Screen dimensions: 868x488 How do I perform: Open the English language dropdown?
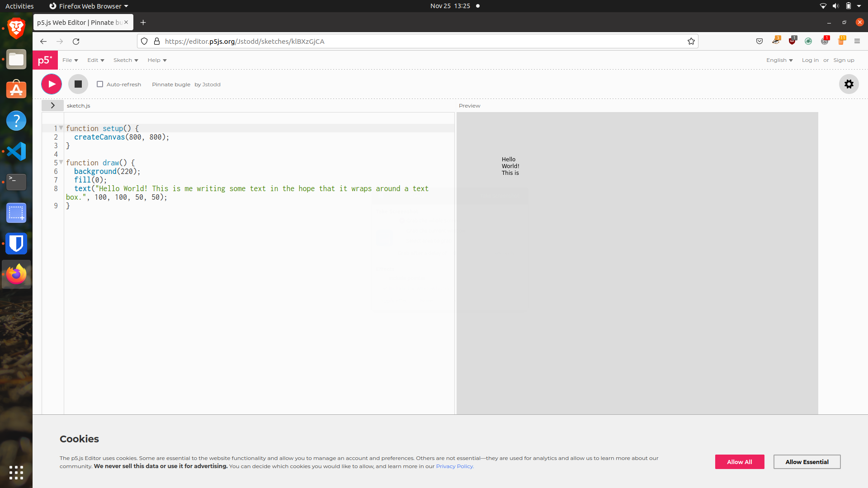tap(779, 60)
